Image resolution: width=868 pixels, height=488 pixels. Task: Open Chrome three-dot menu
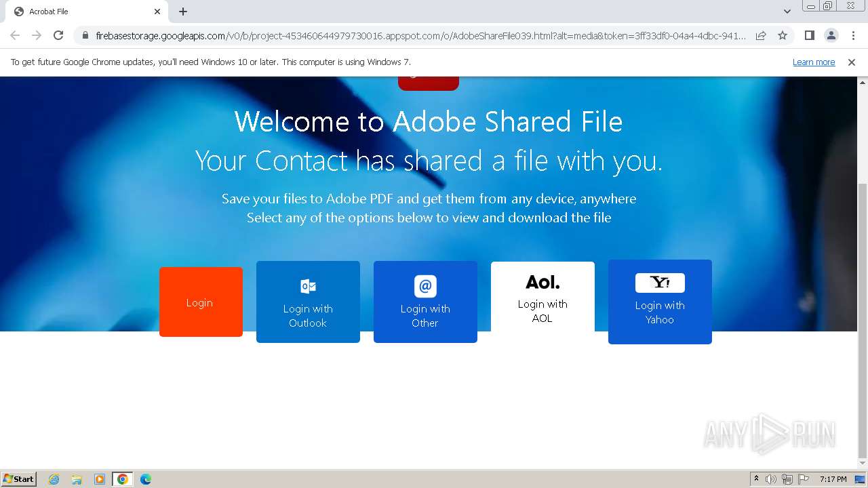(853, 35)
